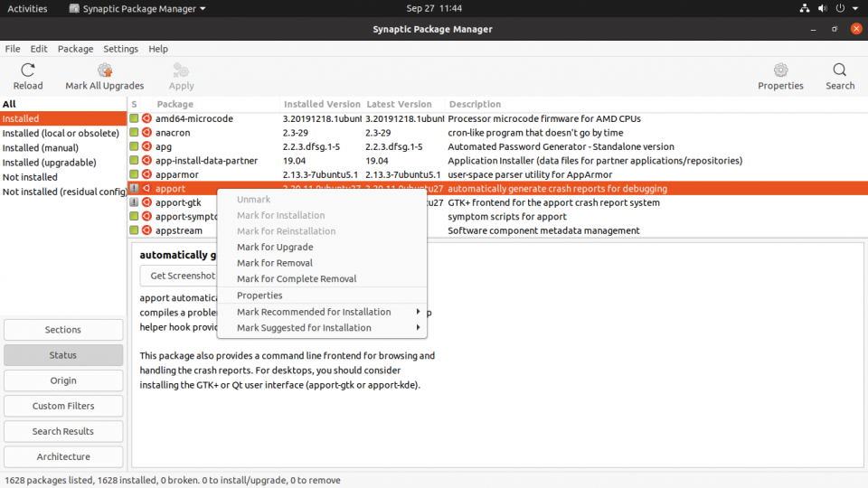Click the Architecture button
Screen dimensions: 868x488
pos(63,457)
